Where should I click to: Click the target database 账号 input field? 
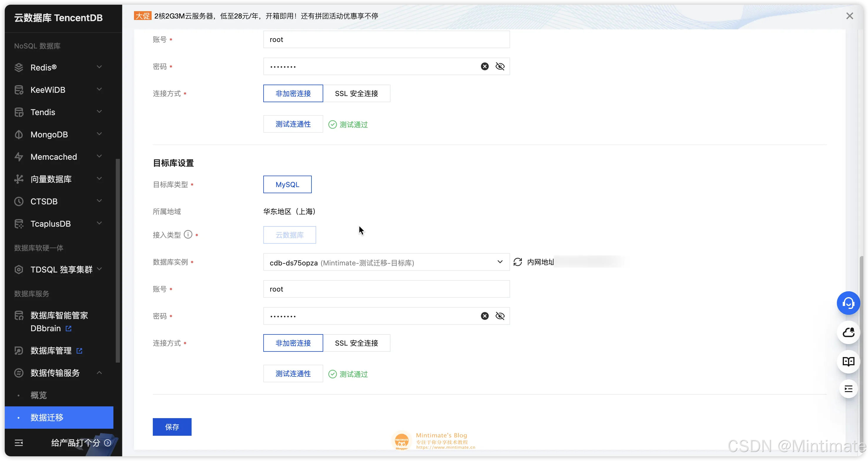[386, 289]
